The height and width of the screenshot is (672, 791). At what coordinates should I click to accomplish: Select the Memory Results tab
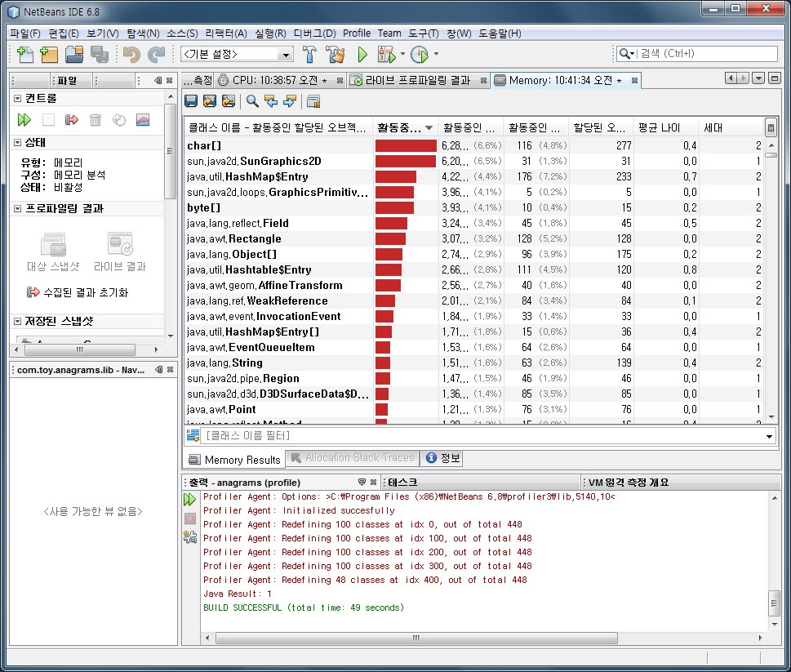(234, 460)
